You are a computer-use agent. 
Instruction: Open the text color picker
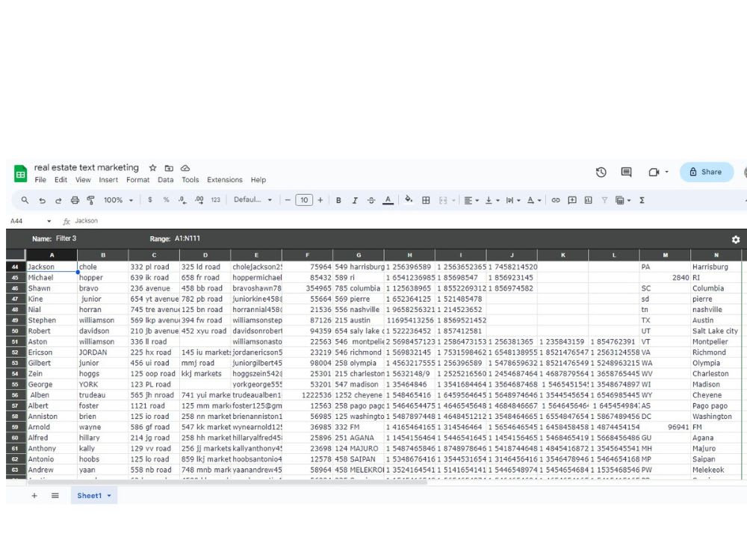tap(388, 200)
